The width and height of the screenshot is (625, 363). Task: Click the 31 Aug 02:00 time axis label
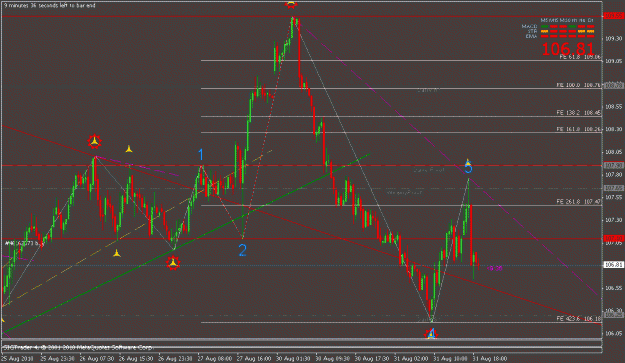(x=411, y=359)
